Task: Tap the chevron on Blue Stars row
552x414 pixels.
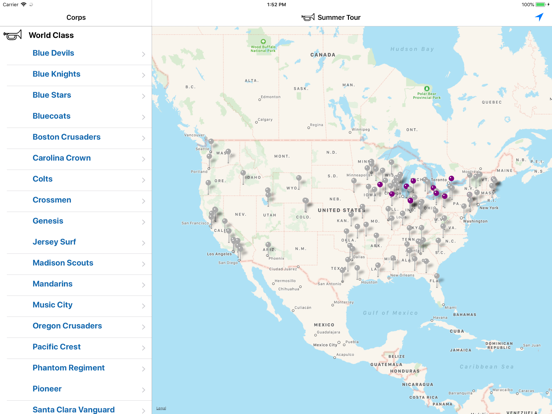Action: tap(143, 96)
